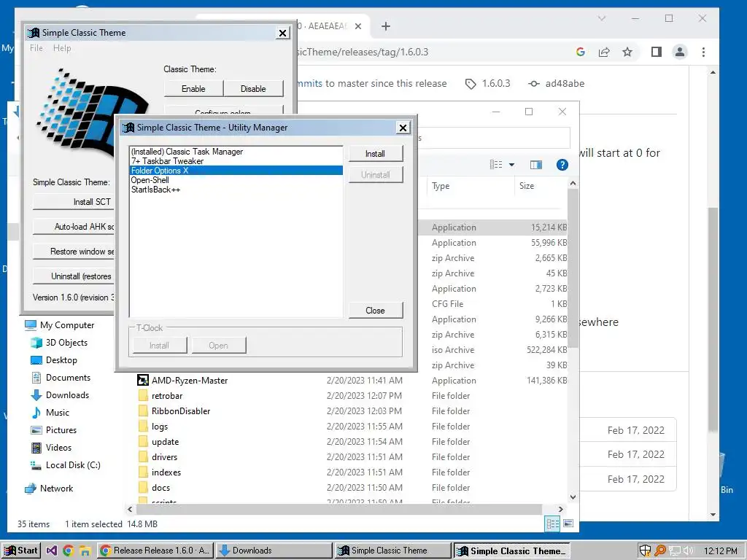Click the update folder icon
Image resolution: width=747 pixels, height=560 pixels.
coord(143,441)
